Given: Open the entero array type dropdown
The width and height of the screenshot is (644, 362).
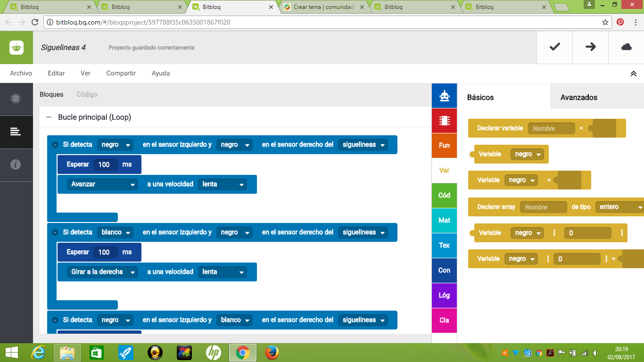Looking at the screenshot, I should click(x=619, y=207).
